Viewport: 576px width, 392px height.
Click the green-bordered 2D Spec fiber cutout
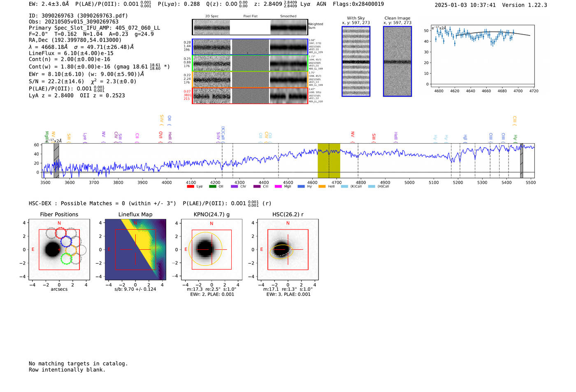212,63
